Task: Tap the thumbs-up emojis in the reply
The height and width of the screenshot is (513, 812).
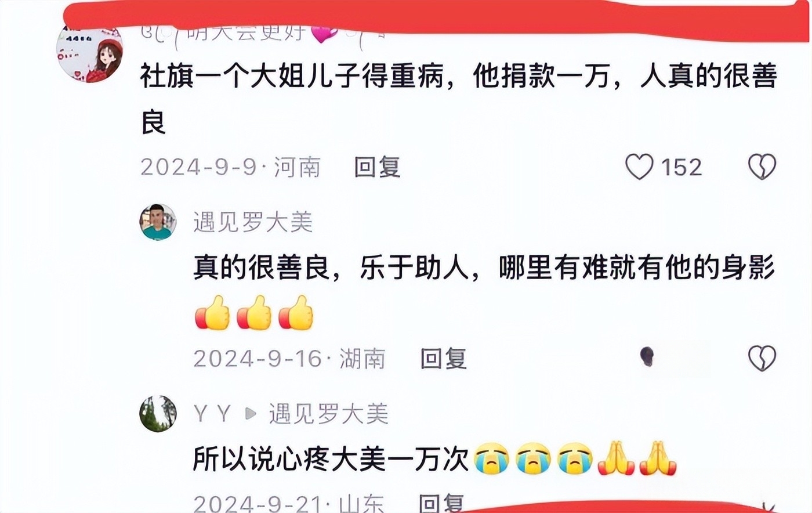Action: (254, 312)
